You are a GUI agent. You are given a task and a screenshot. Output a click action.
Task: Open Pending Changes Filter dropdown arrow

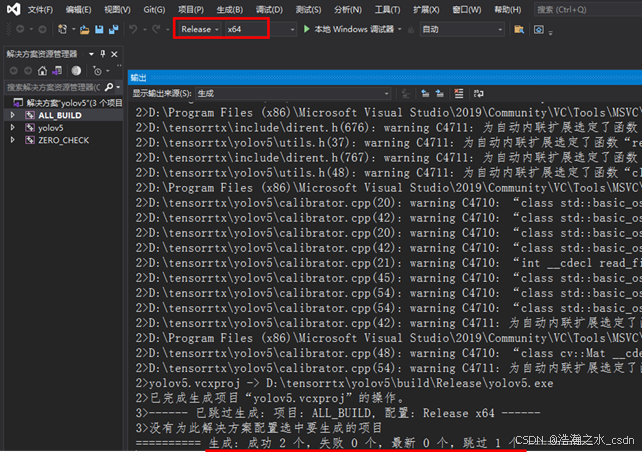click(108, 71)
